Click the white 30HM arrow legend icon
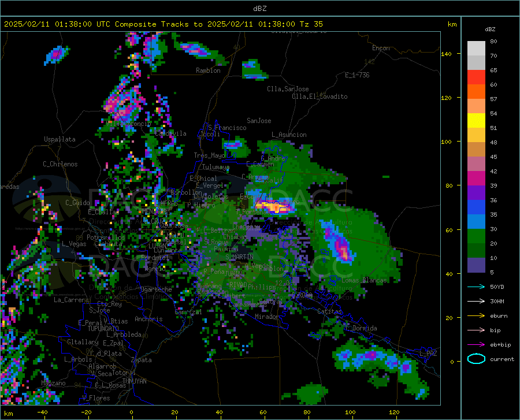Viewport: 520px width, 420px height. (x=476, y=301)
